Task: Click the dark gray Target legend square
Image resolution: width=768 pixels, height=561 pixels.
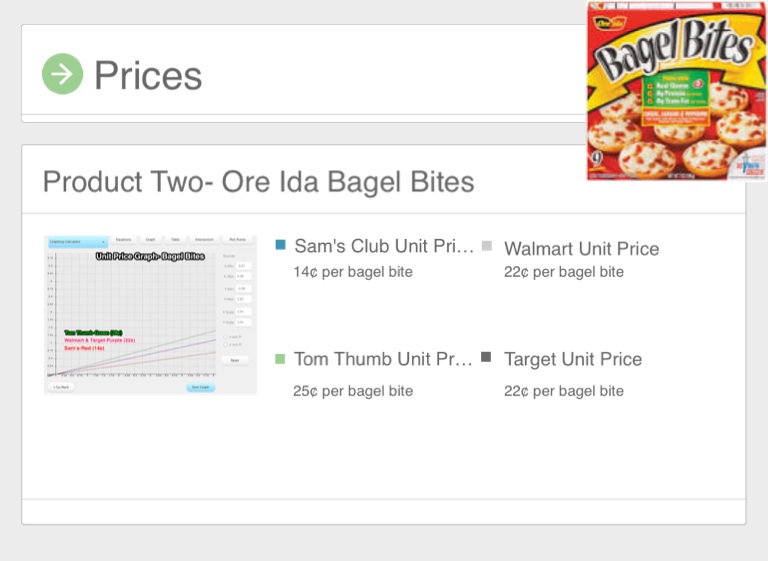Action: point(487,358)
